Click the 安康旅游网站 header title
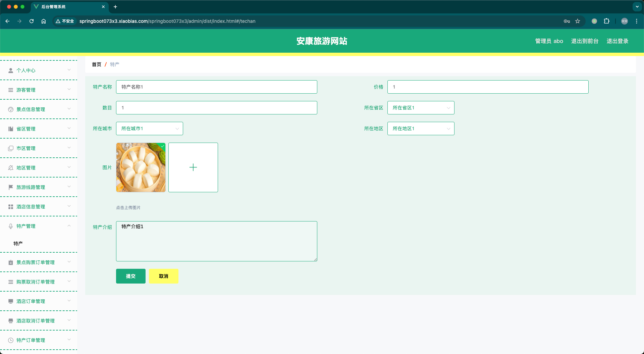This screenshot has height=354, width=644. click(322, 41)
